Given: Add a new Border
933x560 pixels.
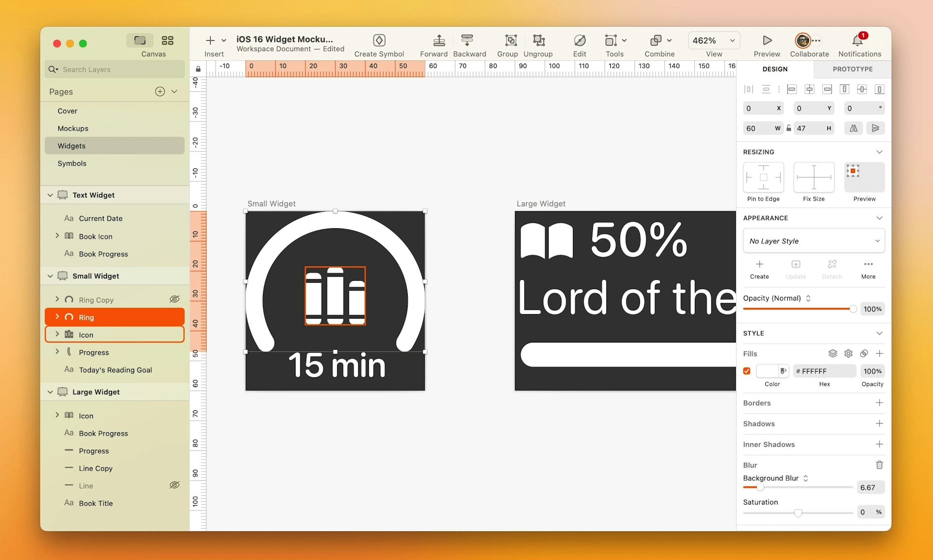Looking at the screenshot, I should pyautogui.click(x=880, y=403).
